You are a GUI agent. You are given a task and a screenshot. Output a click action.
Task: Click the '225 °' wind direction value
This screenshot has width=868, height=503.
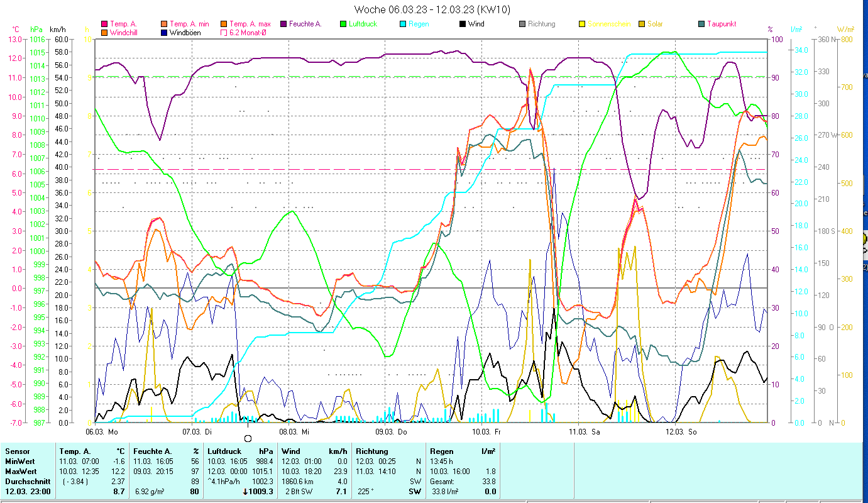tap(366, 492)
